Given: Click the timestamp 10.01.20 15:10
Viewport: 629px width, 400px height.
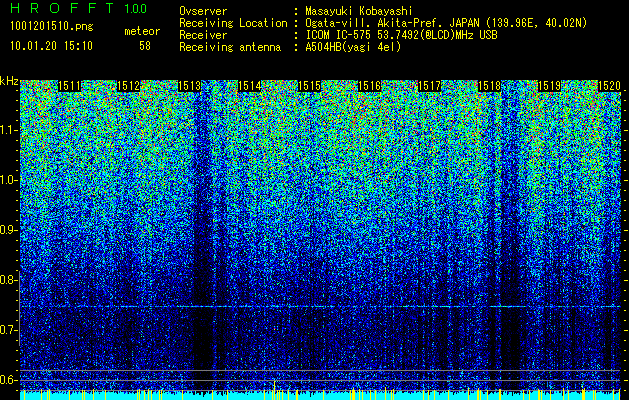Looking at the screenshot, I should point(51,46).
